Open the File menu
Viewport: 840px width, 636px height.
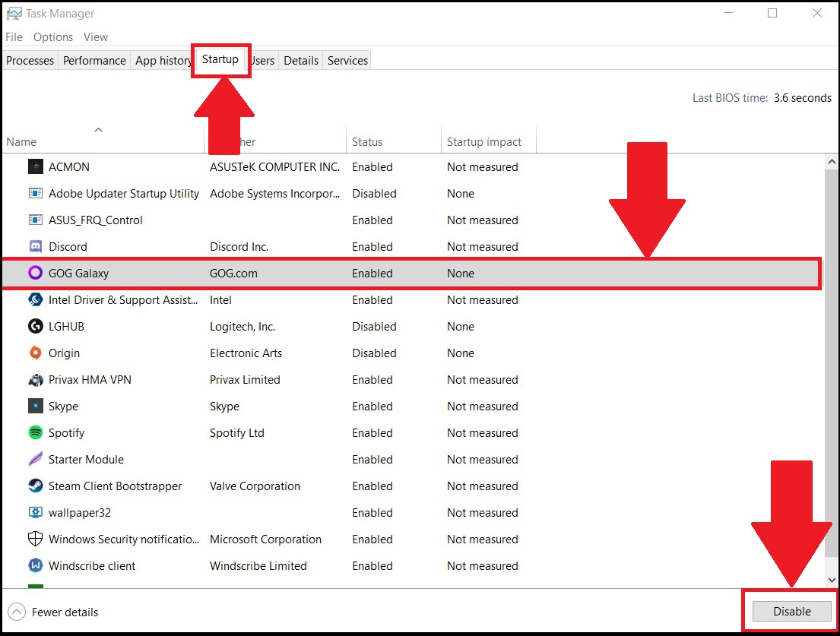click(x=14, y=37)
